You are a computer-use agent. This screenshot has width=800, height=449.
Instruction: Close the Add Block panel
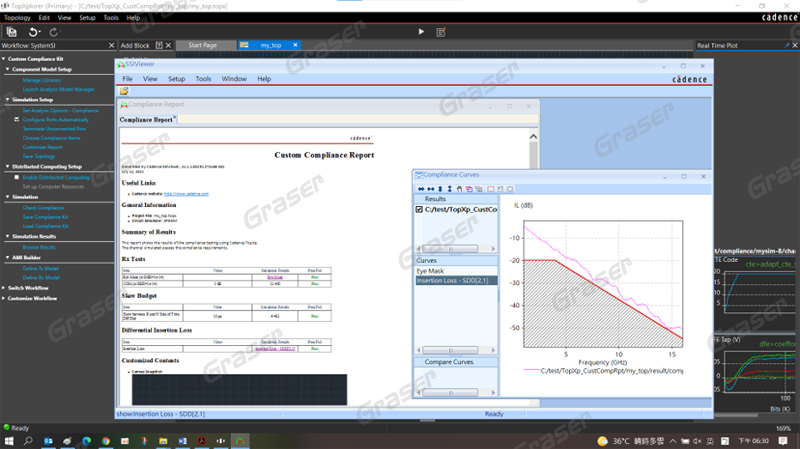(168, 45)
